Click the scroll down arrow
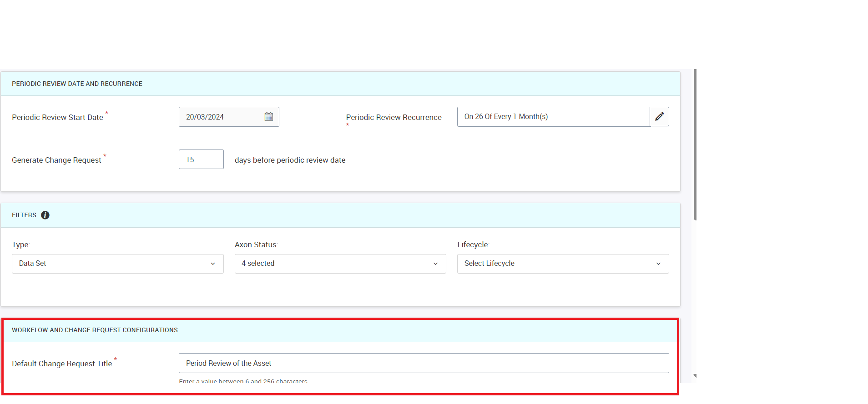Image resolution: width=868 pixels, height=404 pixels. [x=695, y=376]
